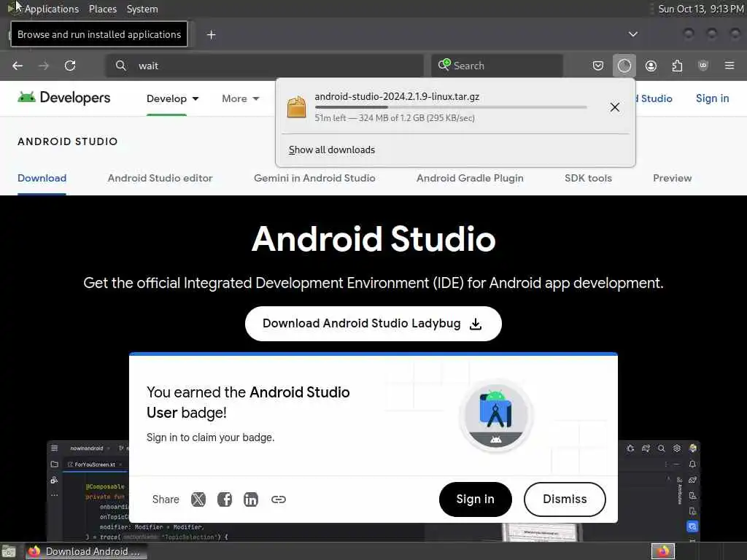Click the ForYouScreen.kt tab in the IDE screenshot

pos(95,464)
